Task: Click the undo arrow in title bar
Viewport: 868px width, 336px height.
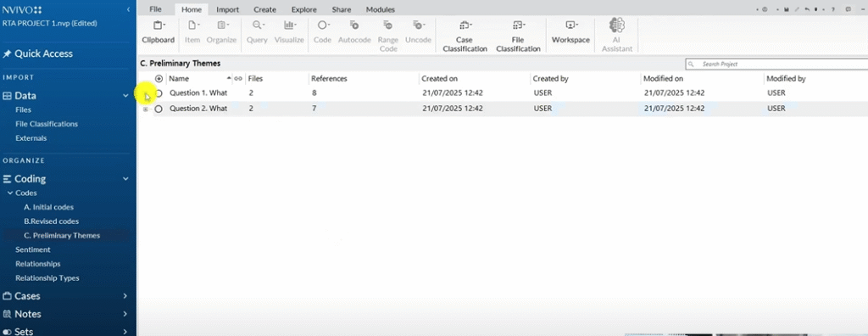Action: tap(807, 9)
